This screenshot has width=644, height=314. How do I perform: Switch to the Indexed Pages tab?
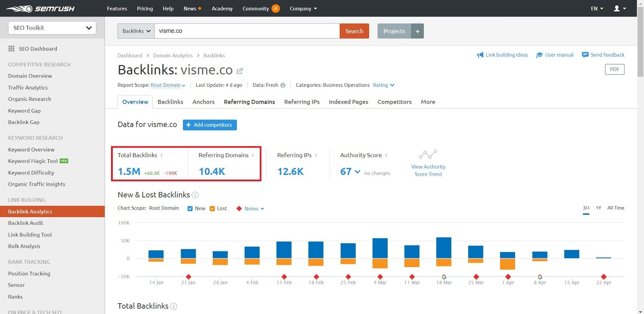coord(349,102)
